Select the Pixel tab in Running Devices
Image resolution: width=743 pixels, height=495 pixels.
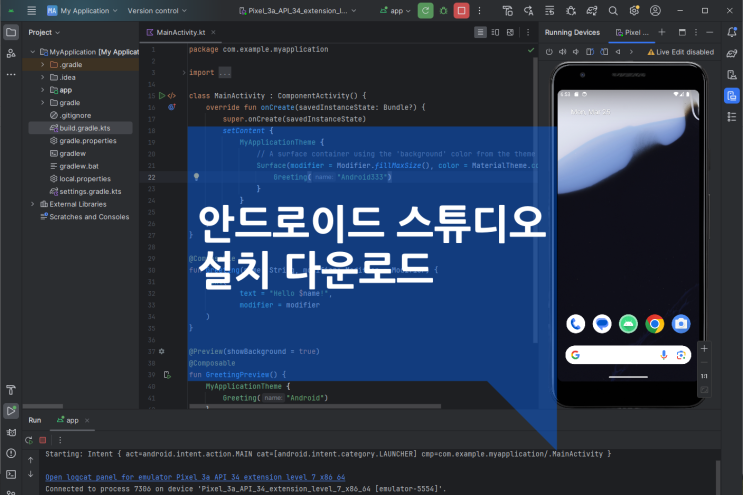632,32
